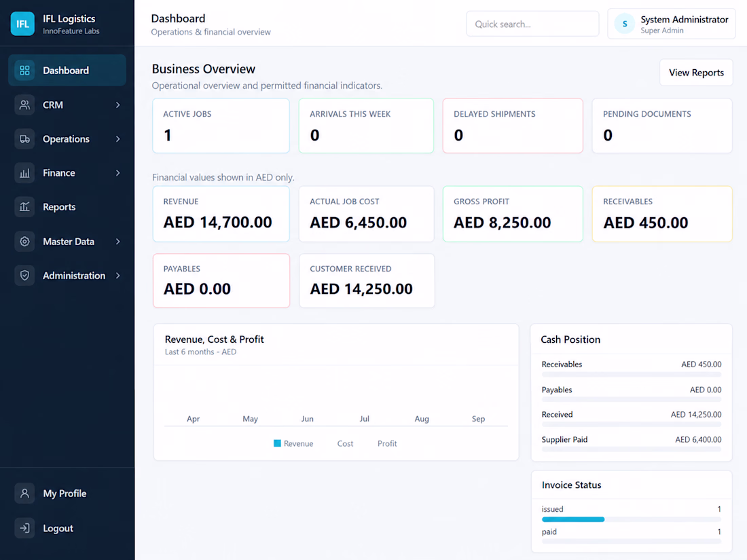This screenshot has height=560, width=747.
Task: Click the paid invoice status label
Action: pyautogui.click(x=549, y=532)
